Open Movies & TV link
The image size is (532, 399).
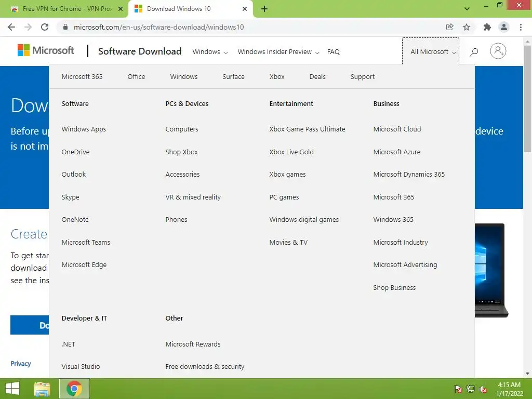tap(288, 242)
